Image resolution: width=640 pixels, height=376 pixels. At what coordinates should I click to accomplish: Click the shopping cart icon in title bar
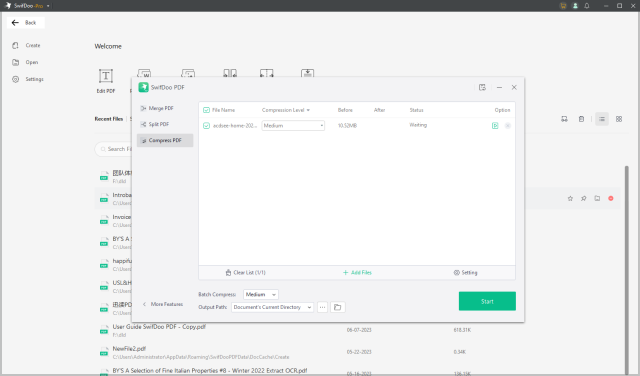coord(563,6)
